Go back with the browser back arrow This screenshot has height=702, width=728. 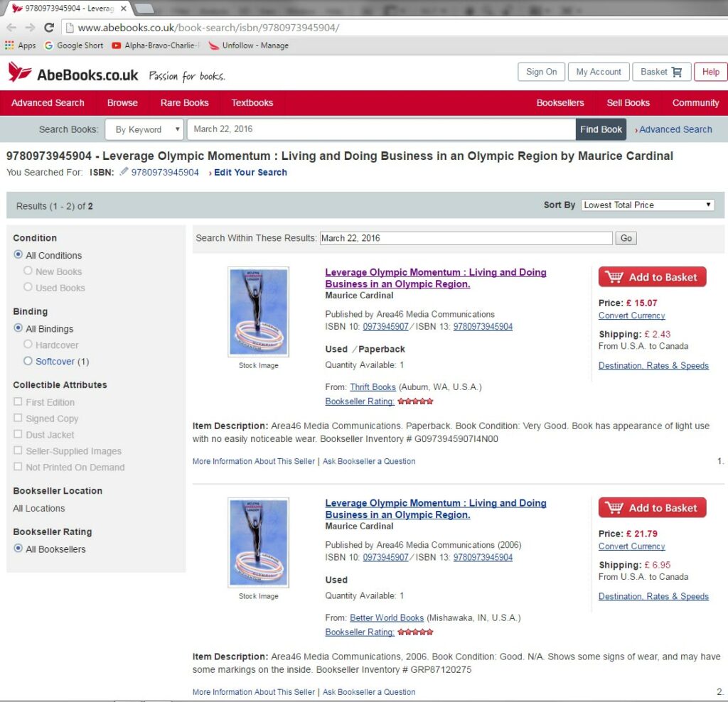point(11,28)
